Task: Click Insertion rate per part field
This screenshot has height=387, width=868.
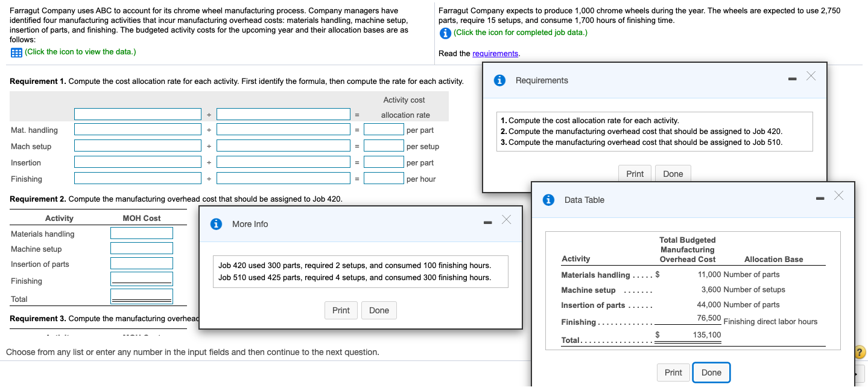Action: [384, 162]
